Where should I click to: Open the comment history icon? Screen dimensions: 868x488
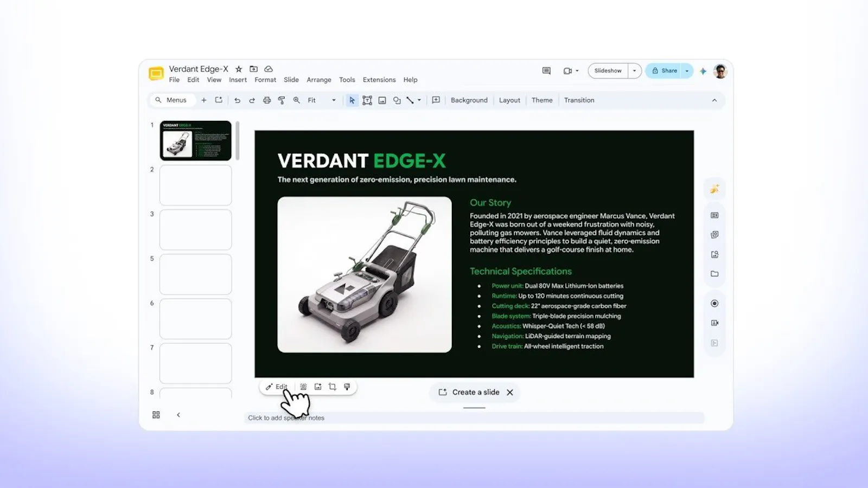(x=546, y=70)
